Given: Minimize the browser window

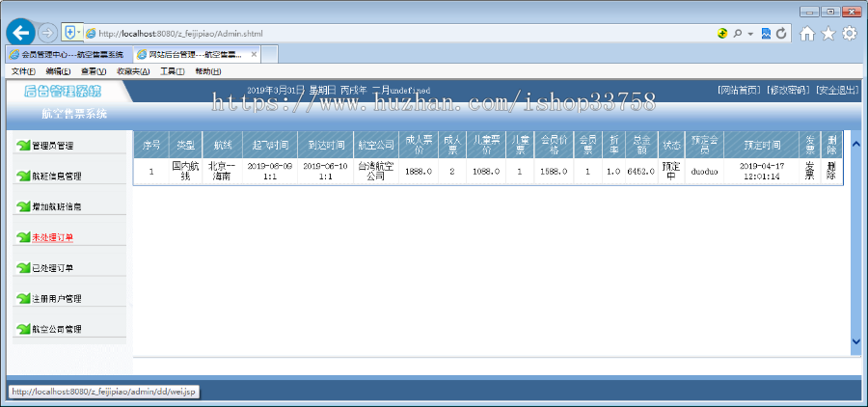Looking at the screenshot, I should click(809, 11).
